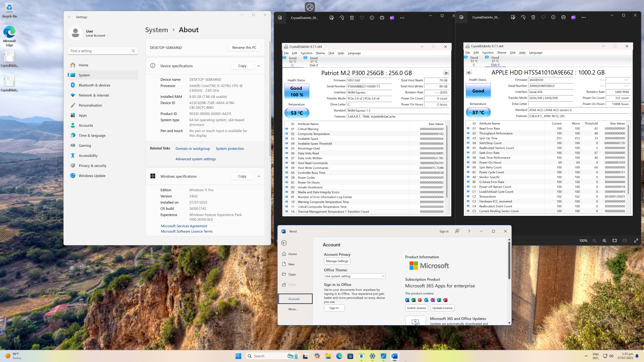The image size is (644, 362).
Task: Favorite the image in left Photos window
Action: [x=362, y=18]
